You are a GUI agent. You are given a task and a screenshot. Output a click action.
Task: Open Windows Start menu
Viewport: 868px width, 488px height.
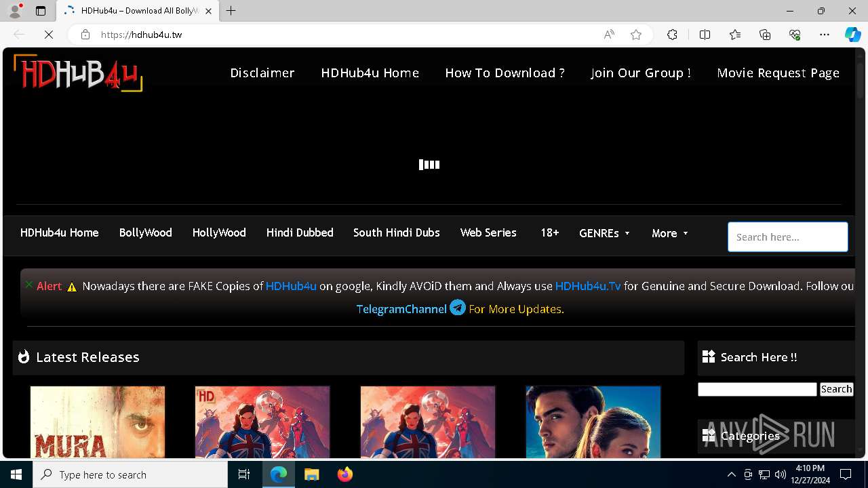tap(16, 474)
